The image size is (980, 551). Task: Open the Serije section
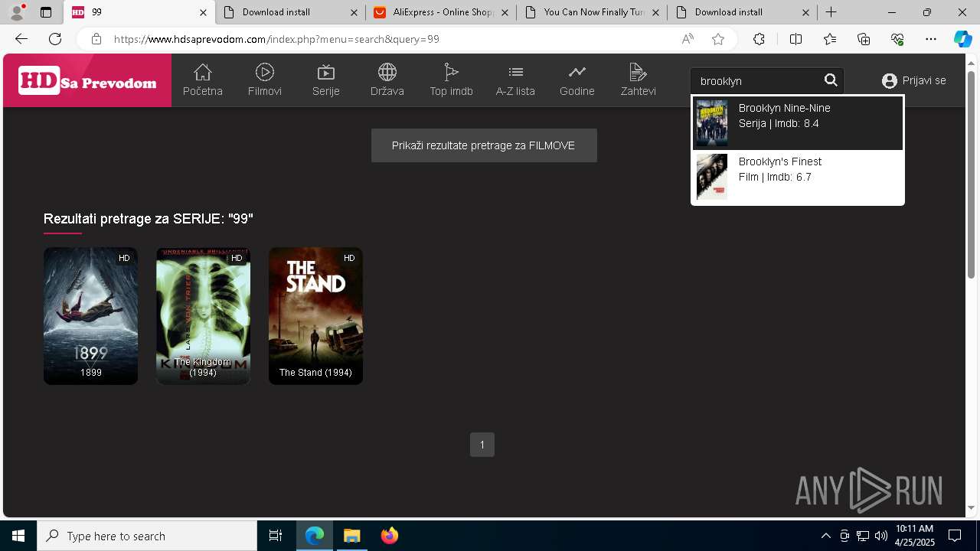pyautogui.click(x=326, y=80)
